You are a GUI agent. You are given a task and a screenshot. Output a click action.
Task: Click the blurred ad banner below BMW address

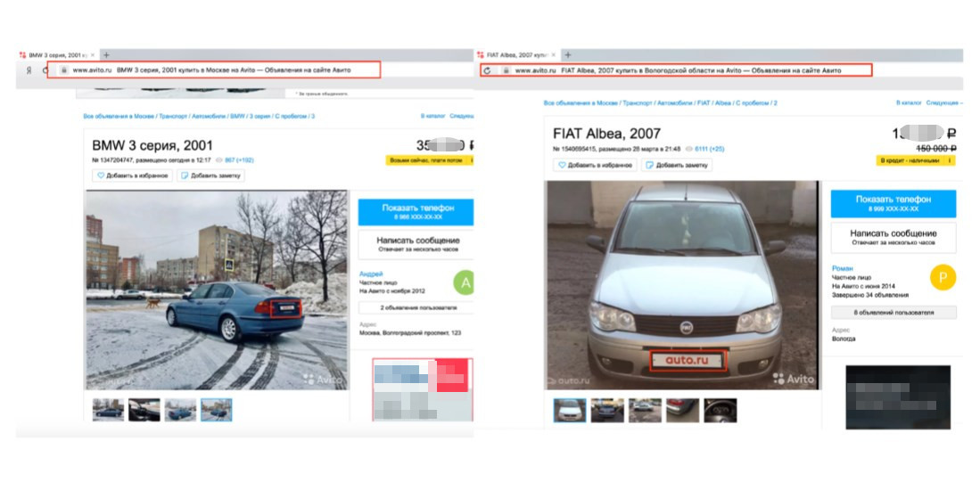[x=424, y=389]
